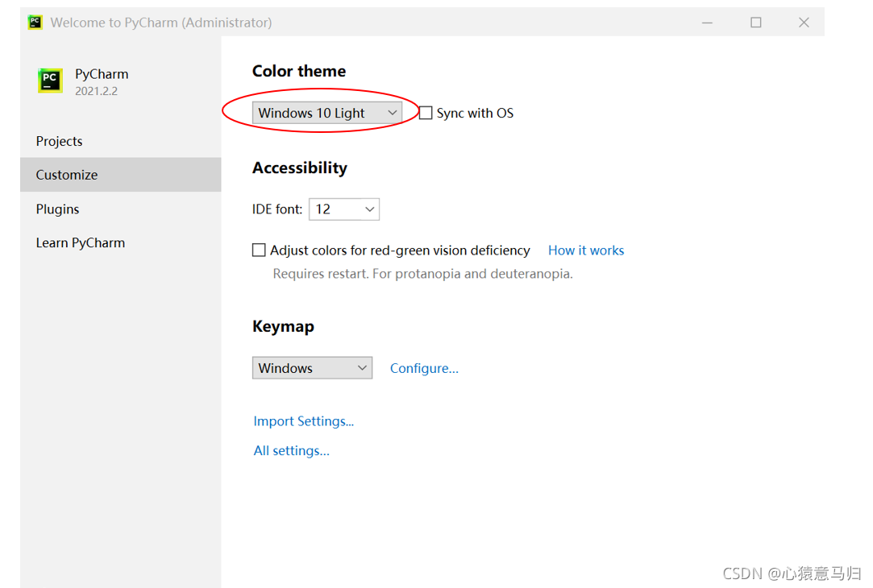Open the Color theme dropdown
Screen dimensions: 873x588
[326, 113]
